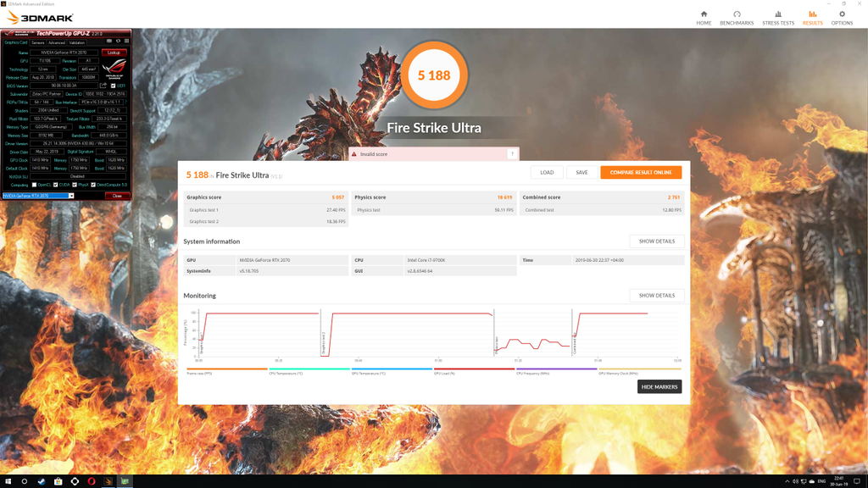The image size is (868, 488).
Task: Click Lookup button in GPU-Z
Action: [x=114, y=53]
